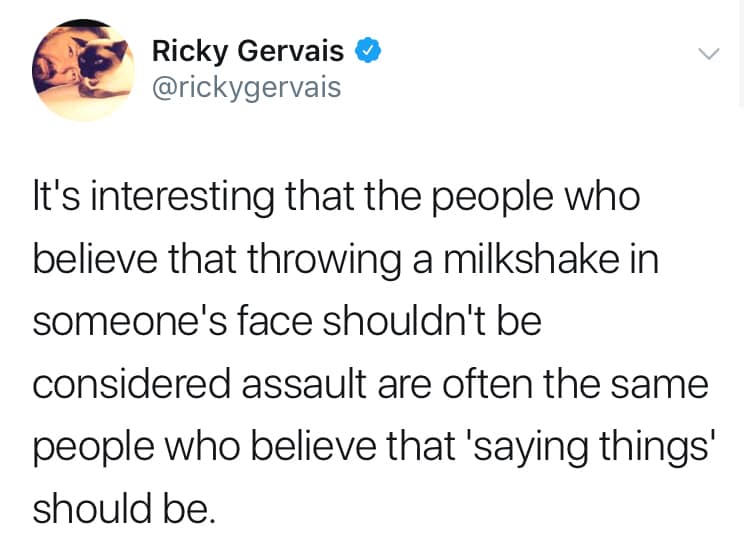Click 'people who believe that' on fifth line
The width and height of the screenshot is (750, 560).
point(244,449)
